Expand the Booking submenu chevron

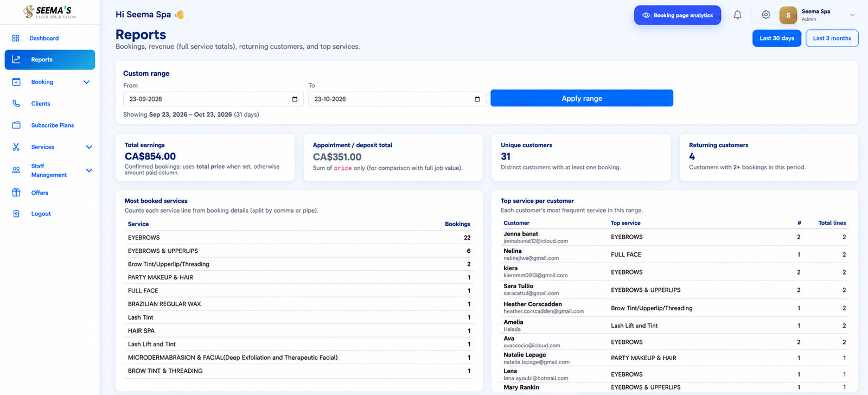[86, 82]
